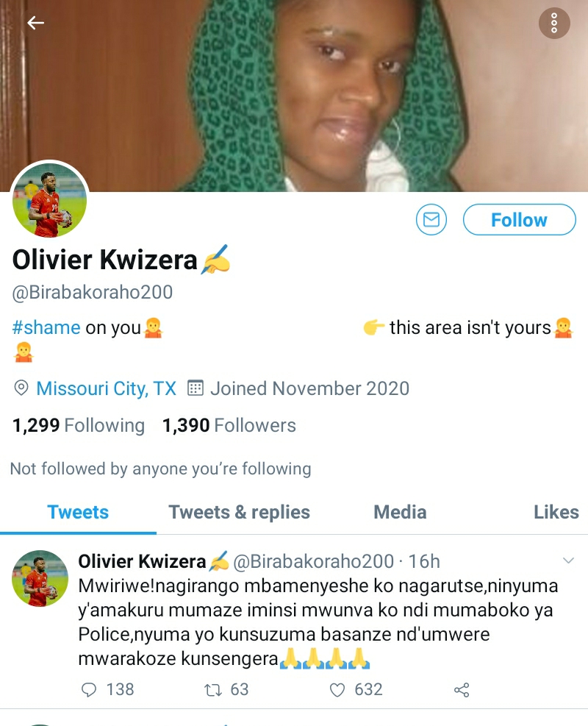Screen dimensions: 588x726
Task: View the 1,390 Followers list
Action: 229,425
